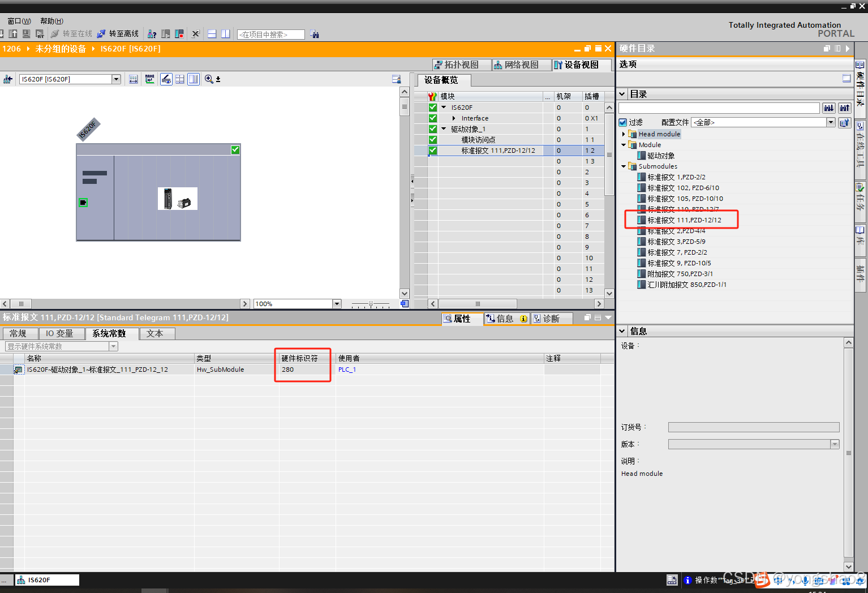Click the catalog search upward icon
Screen dimensions: 868x593
(845, 108)
